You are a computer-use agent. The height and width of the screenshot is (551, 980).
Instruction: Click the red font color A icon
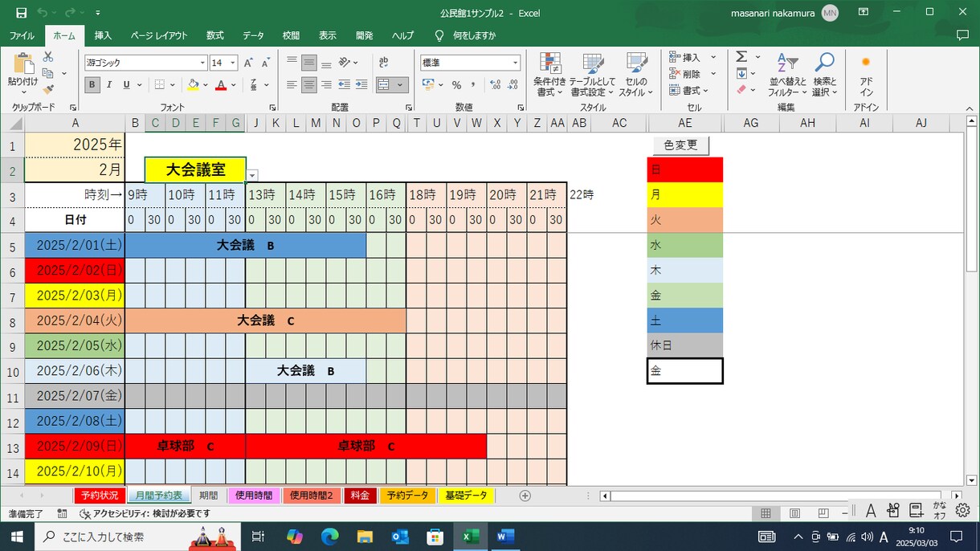click(221, 84)
